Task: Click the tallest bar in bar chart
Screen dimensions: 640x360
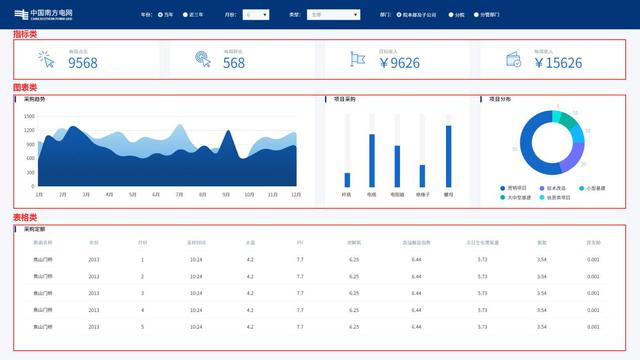Action: coord(449,156)
